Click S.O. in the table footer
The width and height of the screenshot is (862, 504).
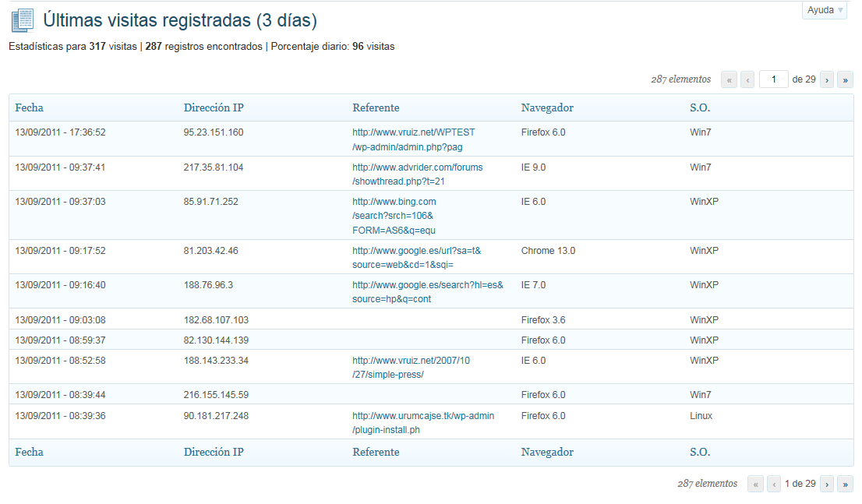coord(700,452)
